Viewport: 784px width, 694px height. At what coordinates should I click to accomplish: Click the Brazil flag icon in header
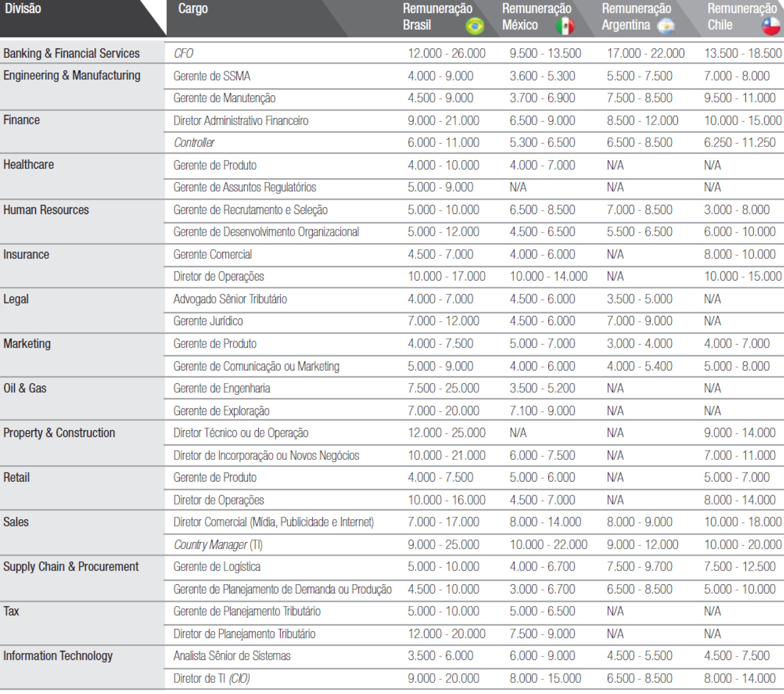tap(475, 26)
